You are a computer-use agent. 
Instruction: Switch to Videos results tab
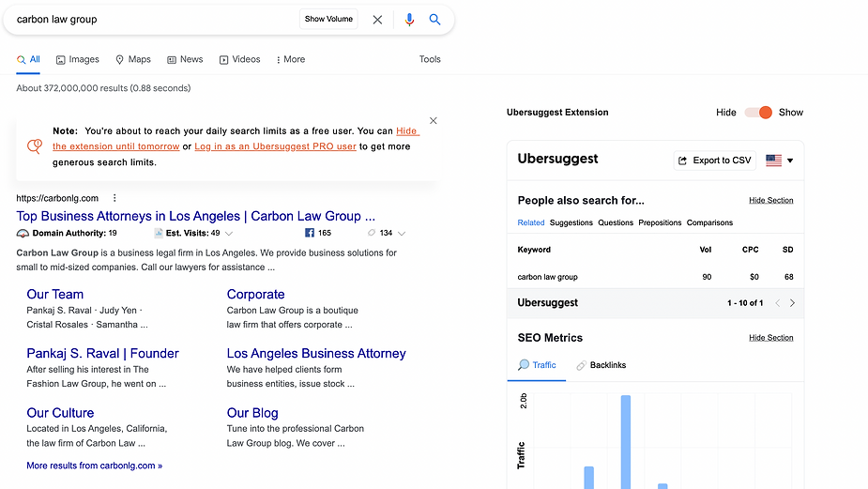(239, 59)
